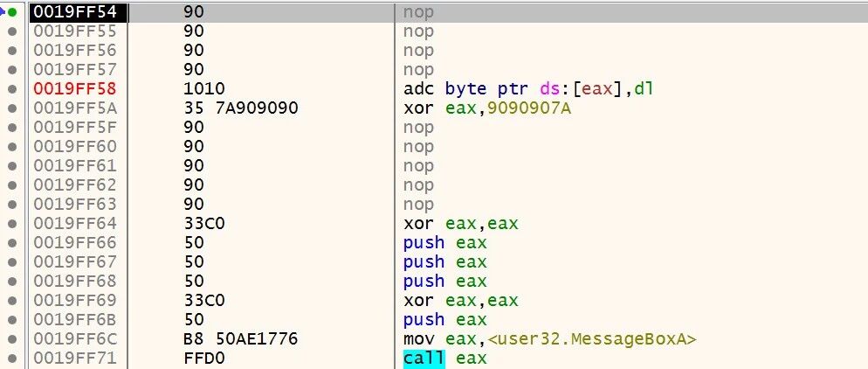868x369 pixels.
Task: Select address 0019FF5F
Action: [x=75, y=128]
